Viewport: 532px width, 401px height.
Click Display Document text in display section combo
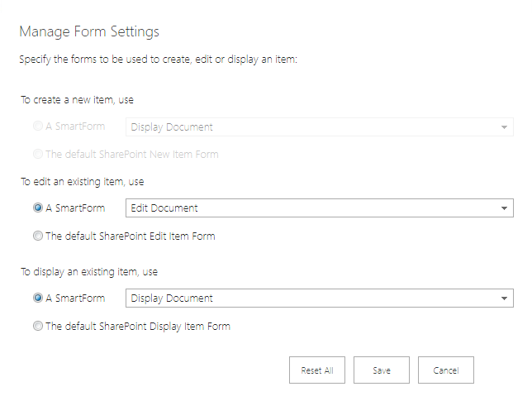[172, 298]
